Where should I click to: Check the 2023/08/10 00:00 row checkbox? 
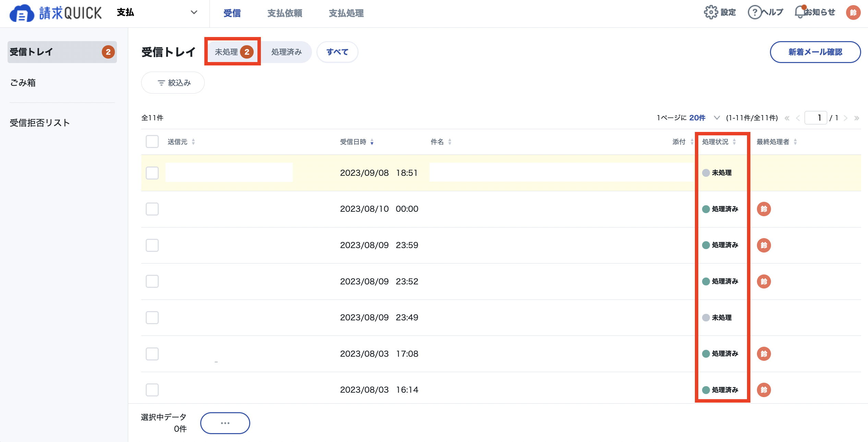click(x=152, y=209)
